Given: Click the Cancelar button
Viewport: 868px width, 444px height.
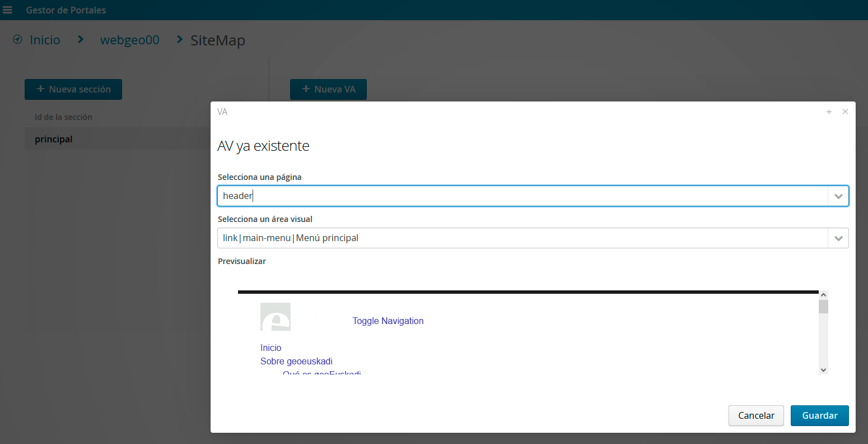Looking at the screenshot, I should (x=756, y=415).
